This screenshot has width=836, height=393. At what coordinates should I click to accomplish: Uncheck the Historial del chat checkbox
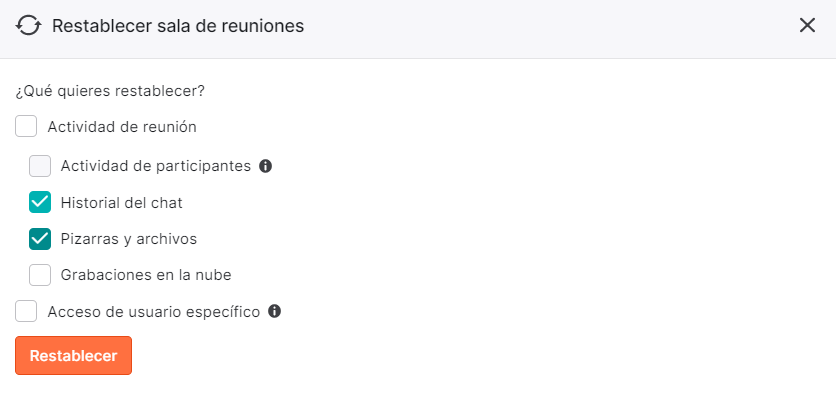pyautogui.click(x=40, y=203)
